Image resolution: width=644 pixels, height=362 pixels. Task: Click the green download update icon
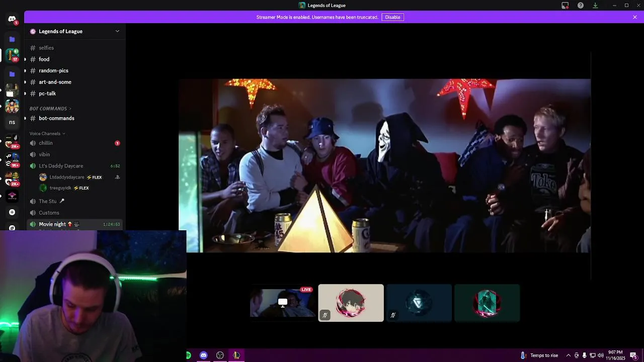point(595,6)
